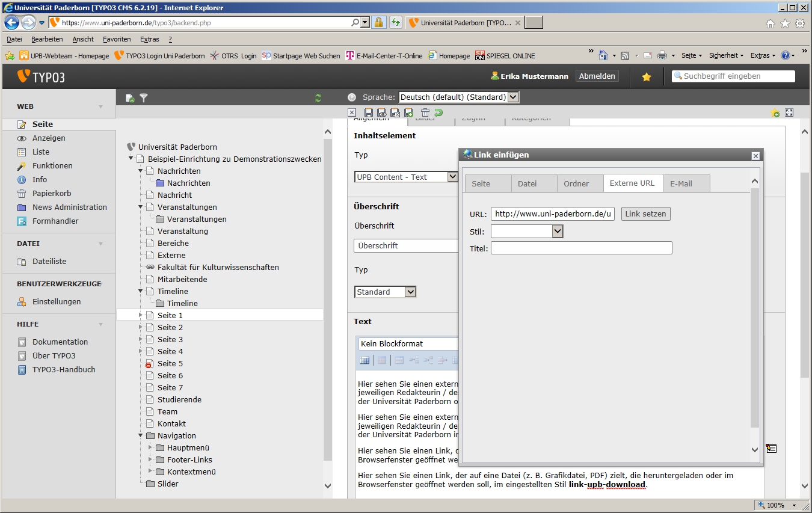Screen dimensions: 812x513
Task: Collapse the Navigation folder in page tree
Action: pyautogui.click(x=141, y=435)
